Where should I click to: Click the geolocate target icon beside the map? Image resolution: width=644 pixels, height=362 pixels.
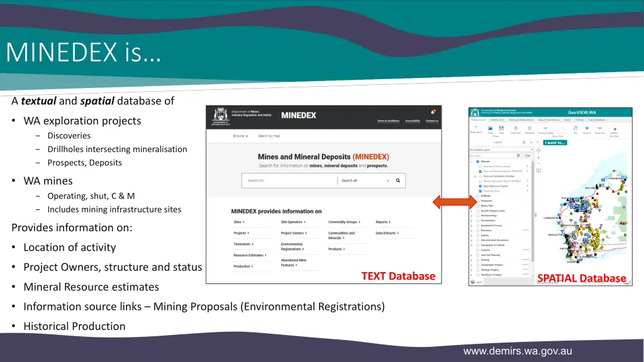pos(538,151)
